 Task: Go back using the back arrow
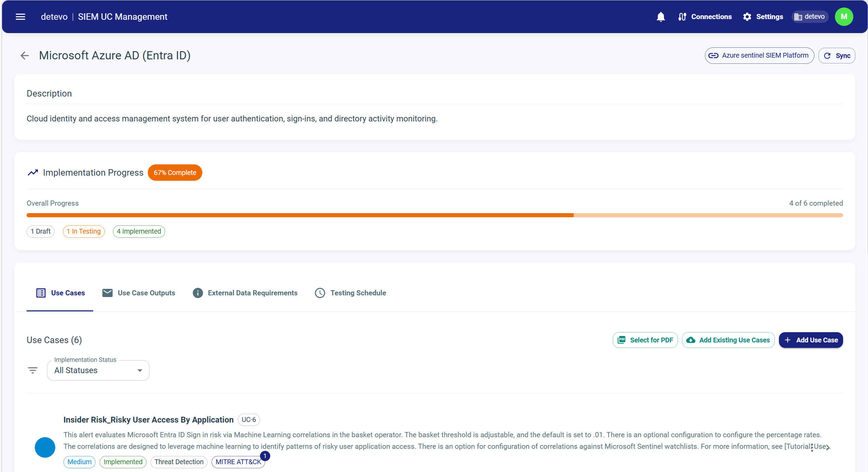(24, 55)
